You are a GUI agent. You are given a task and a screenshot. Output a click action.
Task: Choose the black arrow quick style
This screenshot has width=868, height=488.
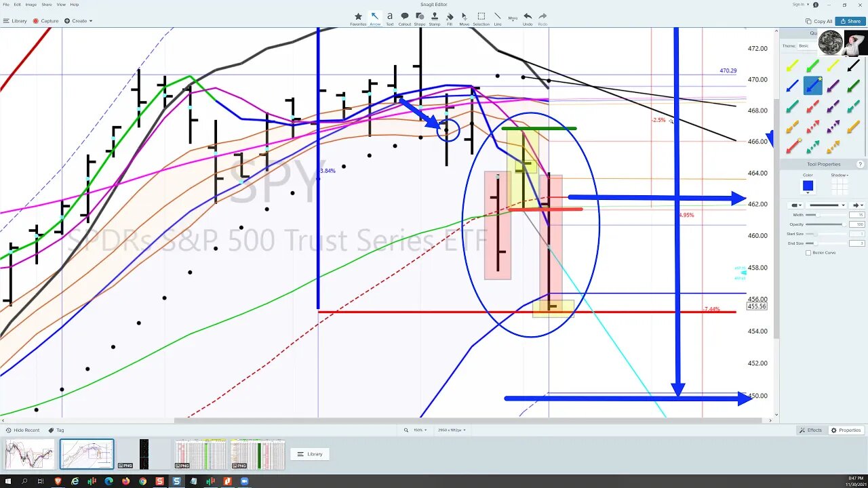853,66
